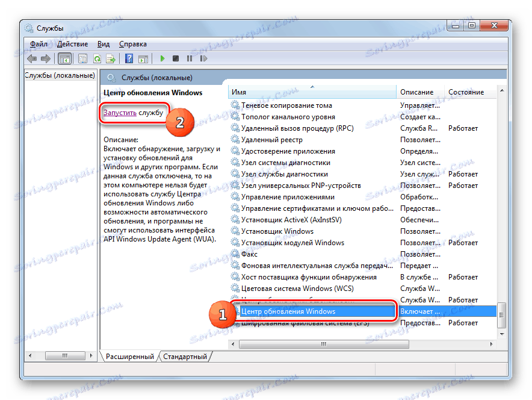Sort by the Описание column header

click(x=420, y=92)
